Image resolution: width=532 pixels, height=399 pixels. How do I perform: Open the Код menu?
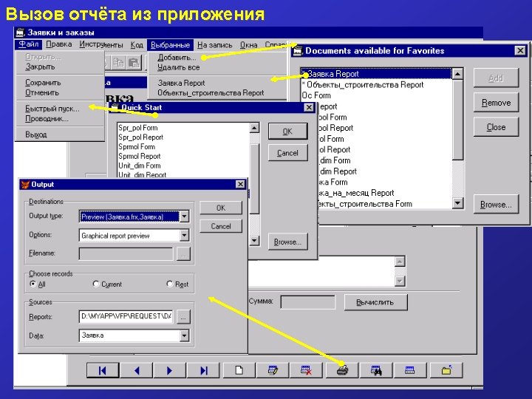(137, 45)
